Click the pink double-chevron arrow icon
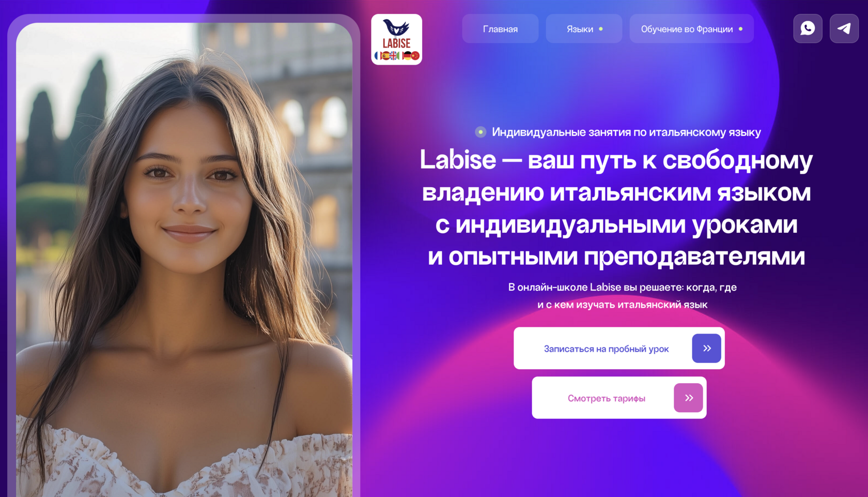The width and height of the screenshot is (868, 497). 688,398
